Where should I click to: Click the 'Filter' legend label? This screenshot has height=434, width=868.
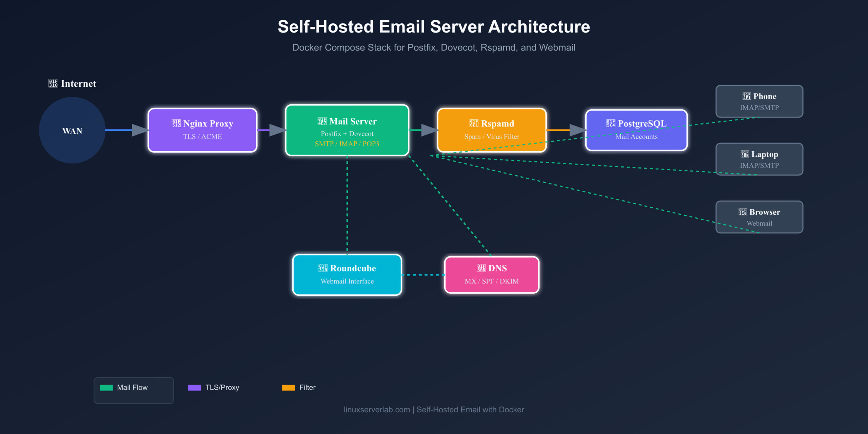pos(307,388)
